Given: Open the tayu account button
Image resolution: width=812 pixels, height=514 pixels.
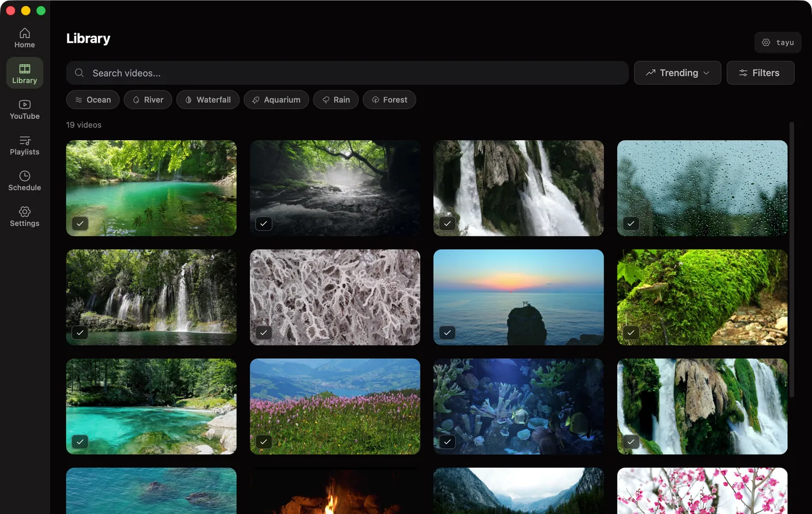Looking at the screenshot, I should pos(778,42).
